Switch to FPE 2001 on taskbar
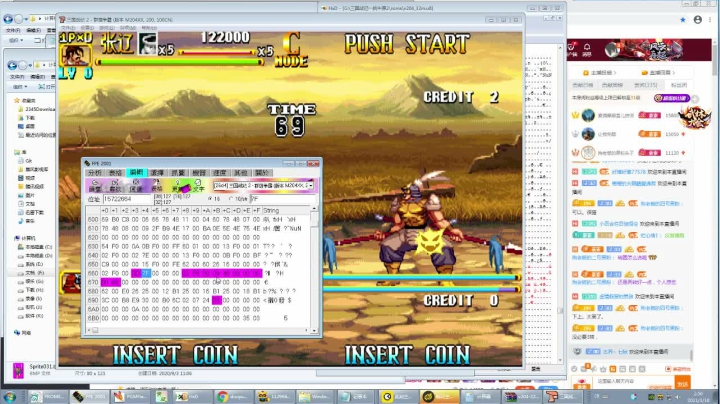Image resolution: width=720 pixels, height=404 pixels. point(88,397)
